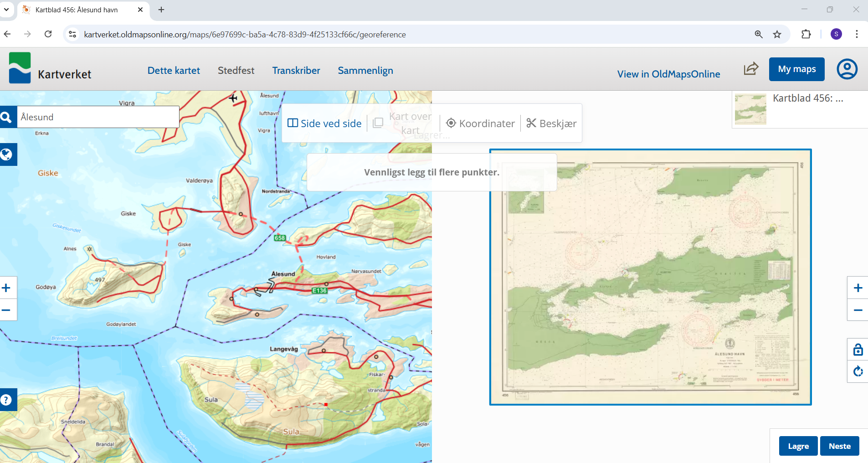Click the View in OldMapsOnline link
Viewport: 868px width, 463px height.
point(668,74)
